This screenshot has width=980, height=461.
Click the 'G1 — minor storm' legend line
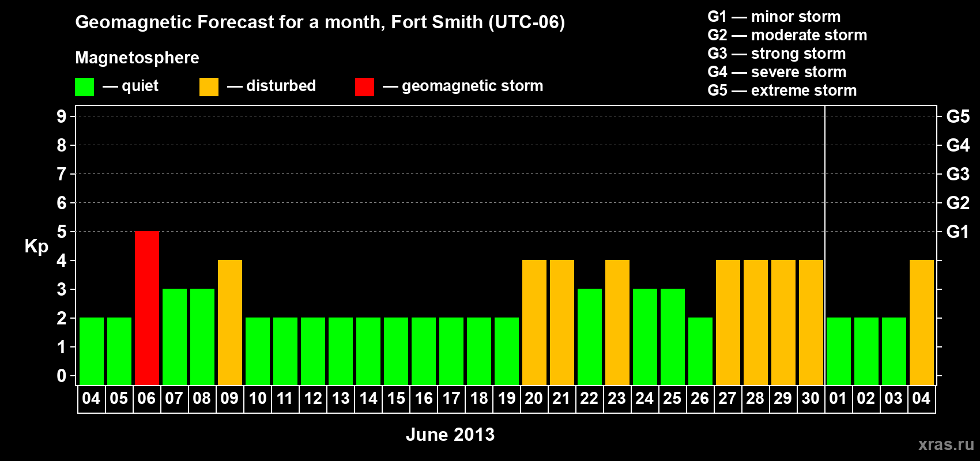[x=774, y=17]
